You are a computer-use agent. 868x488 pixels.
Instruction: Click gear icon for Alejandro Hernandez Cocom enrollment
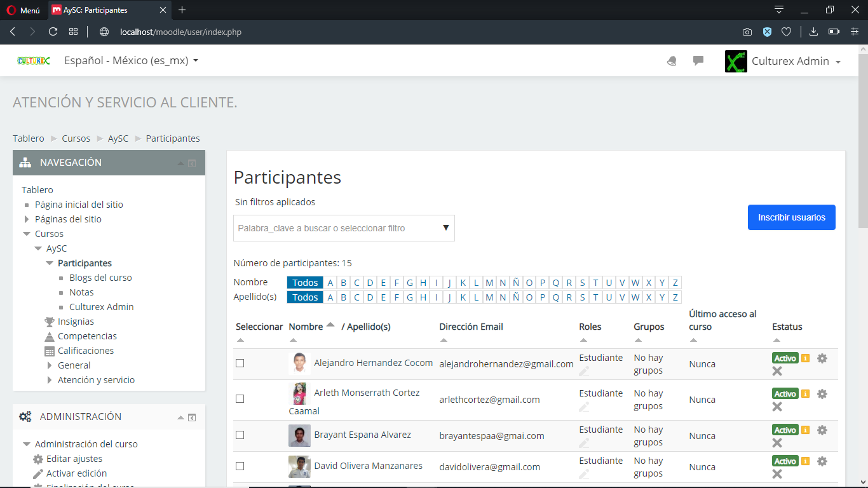click(822, 358)
